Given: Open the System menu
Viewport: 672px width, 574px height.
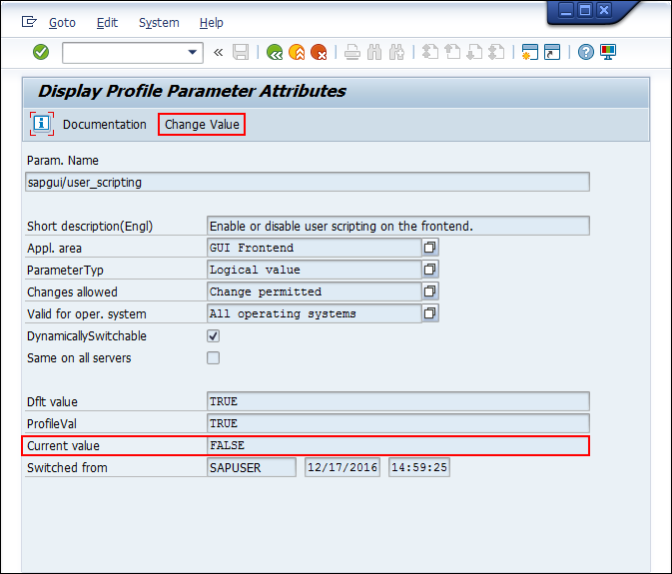Looking at the screenshot, I should 159,22.
